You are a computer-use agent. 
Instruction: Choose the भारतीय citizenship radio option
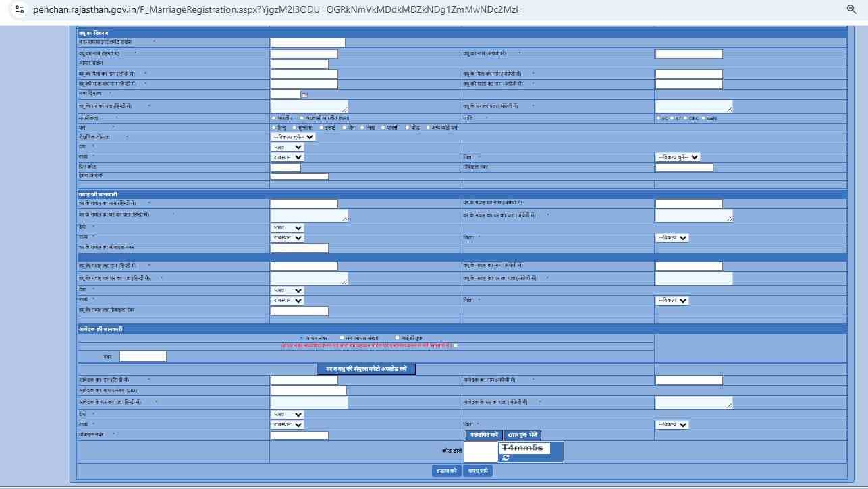point(273,118)
